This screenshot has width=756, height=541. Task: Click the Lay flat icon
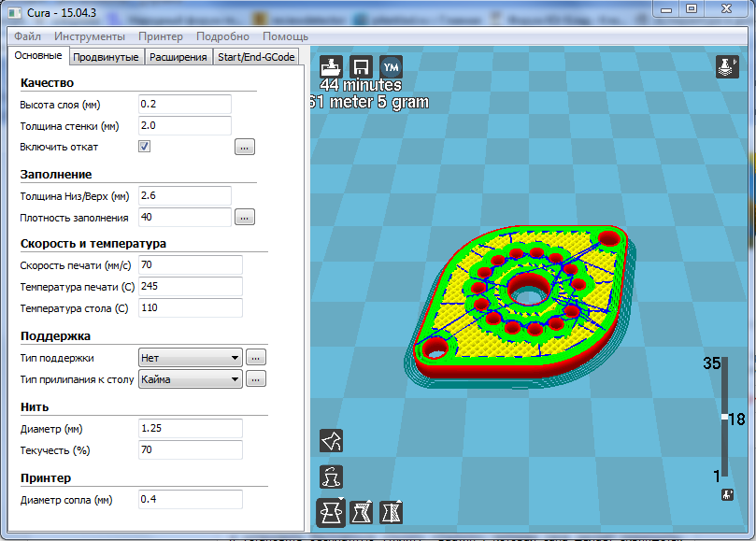pos(331,440)
